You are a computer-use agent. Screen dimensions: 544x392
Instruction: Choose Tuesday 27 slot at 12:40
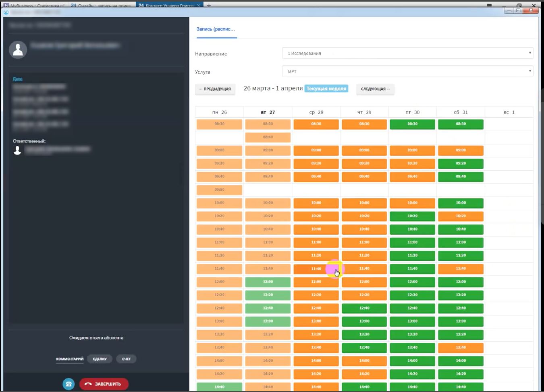pyautogui.click(x=268, y=308)
